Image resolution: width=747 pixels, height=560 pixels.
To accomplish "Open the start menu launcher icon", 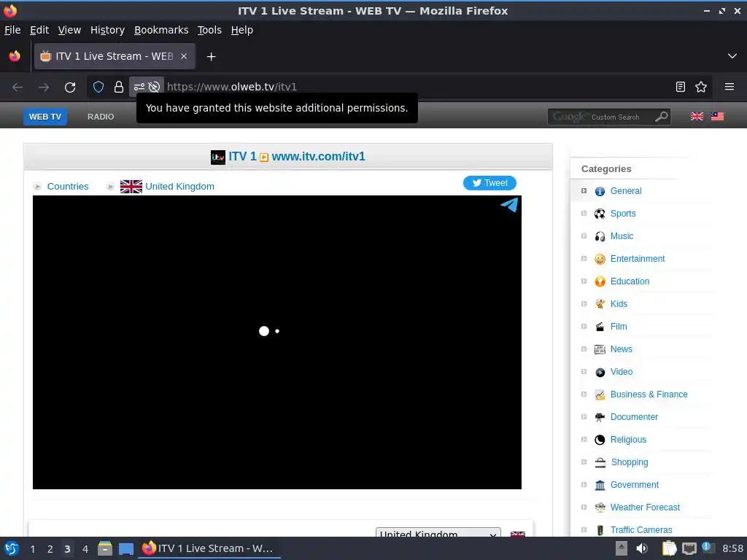I will click(12, 548).
